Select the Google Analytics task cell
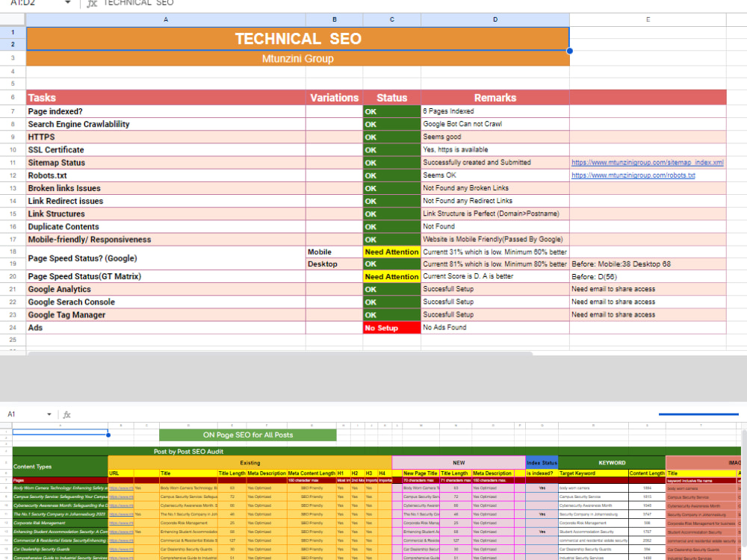Image resolution: width=747 pixels, height=560 pixels. (x=166, y=290)
